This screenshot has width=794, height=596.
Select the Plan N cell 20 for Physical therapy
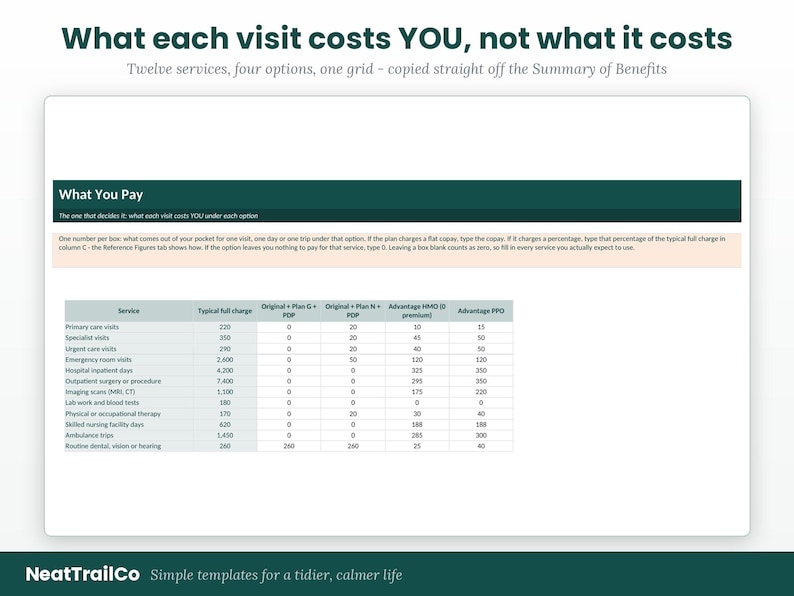(x=353, y=414)
